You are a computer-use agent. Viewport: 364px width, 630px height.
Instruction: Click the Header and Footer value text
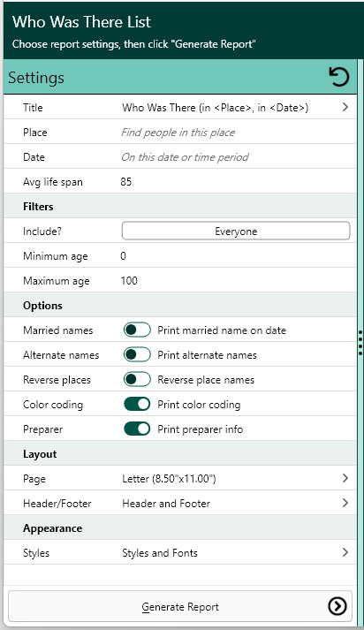(166, 504)
